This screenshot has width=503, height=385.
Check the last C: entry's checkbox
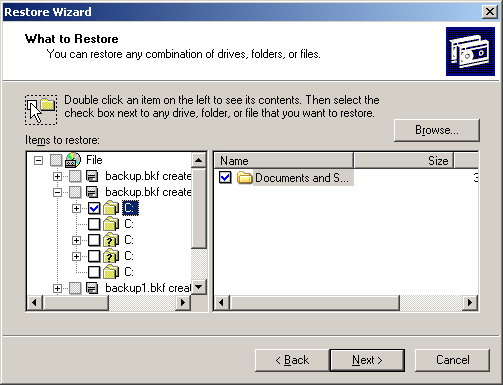(94, 272)
